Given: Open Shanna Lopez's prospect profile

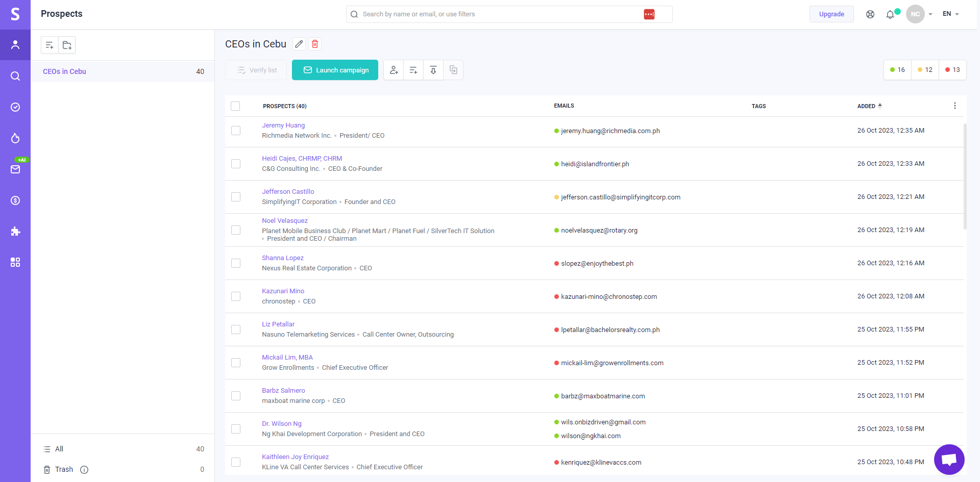Looking at the screenshot, I should (x=283, y=258).
